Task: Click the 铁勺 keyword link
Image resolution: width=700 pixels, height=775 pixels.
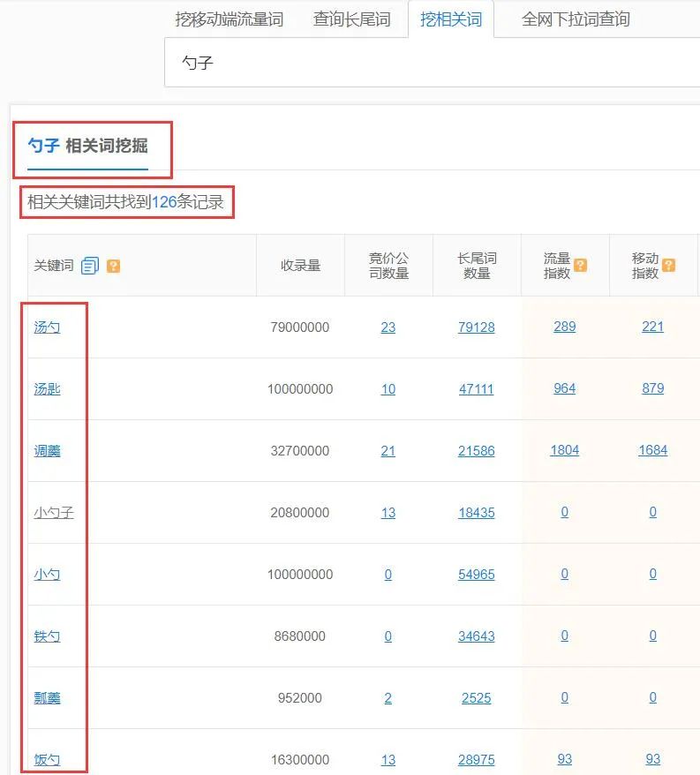Action: tap(47, 636)
